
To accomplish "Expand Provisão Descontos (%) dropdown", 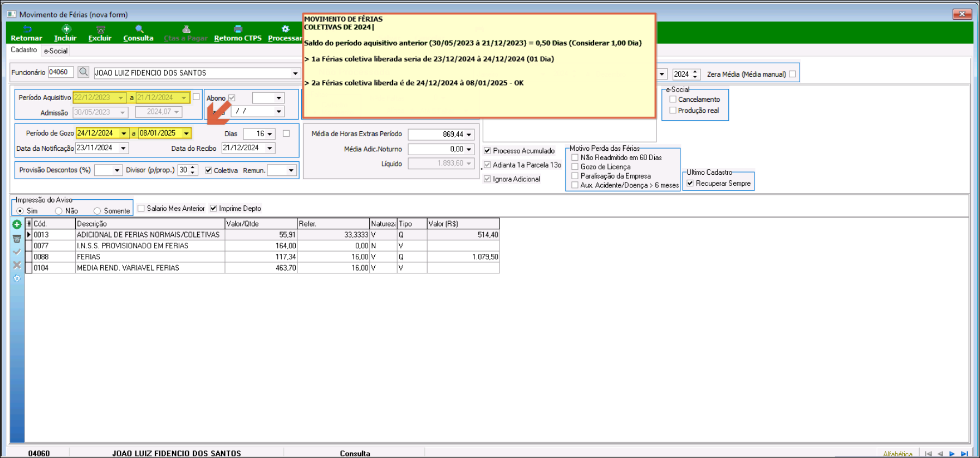I will pos(117,170).
